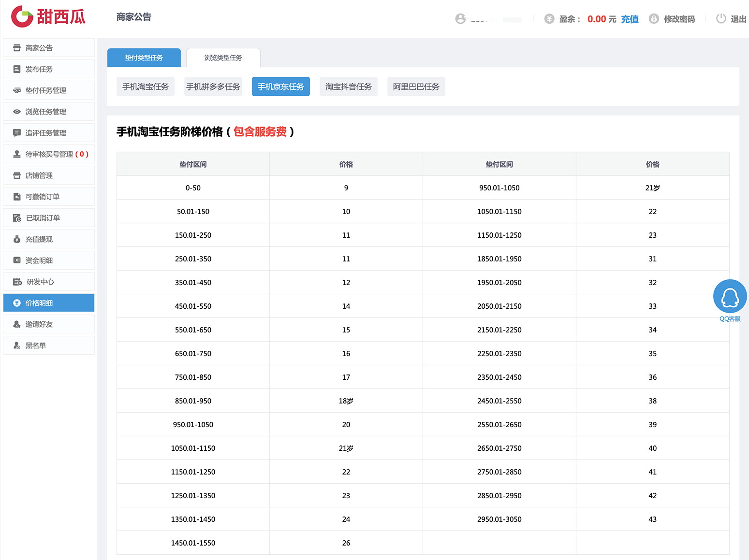Open 黑名单 menu entry
The image size is (749, 560).
[49, 345]
